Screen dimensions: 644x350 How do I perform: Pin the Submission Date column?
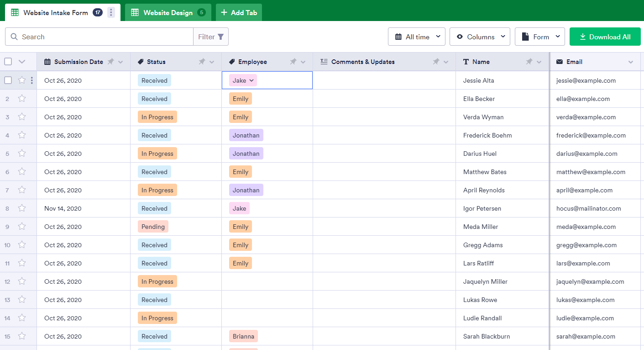point(110,62)
